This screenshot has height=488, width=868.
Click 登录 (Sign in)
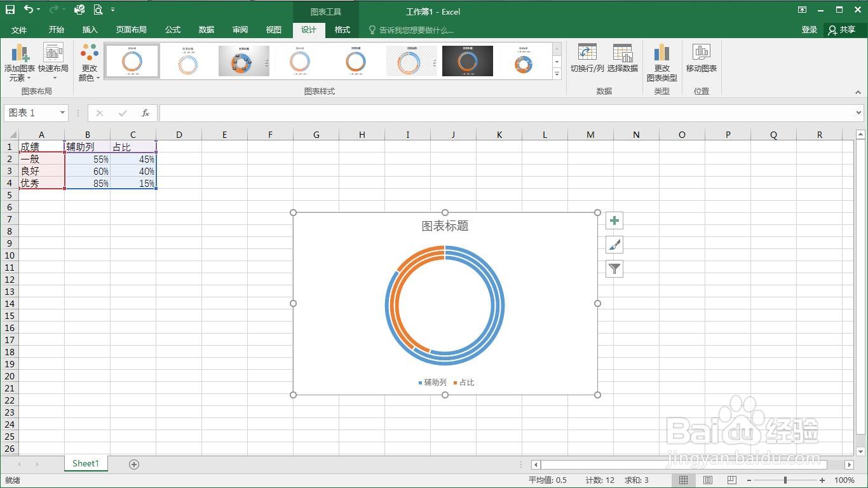point(810,30)
